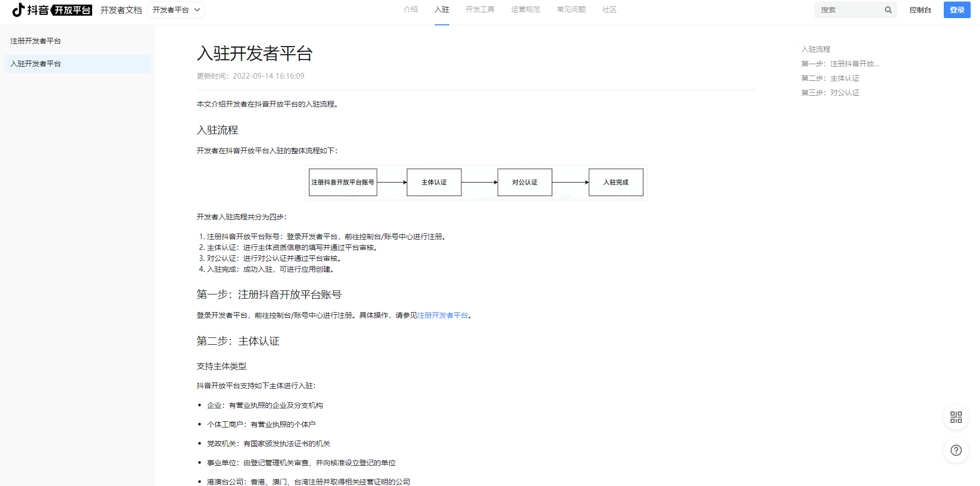The width and height of the screenshot is (980, 486).
Task: Click the Douyin open platform logo
Action: coord(52,10)
